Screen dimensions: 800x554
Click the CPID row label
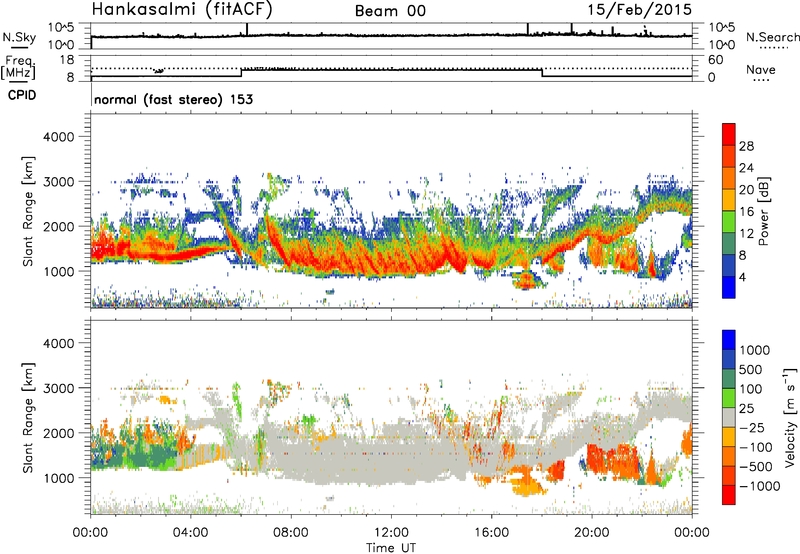tap(22, 95)
